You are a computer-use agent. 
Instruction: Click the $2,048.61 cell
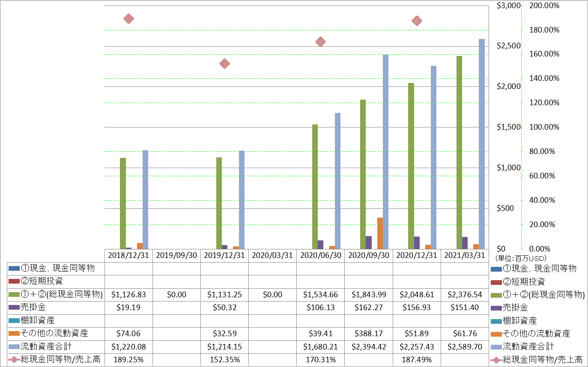coord(416,295)
